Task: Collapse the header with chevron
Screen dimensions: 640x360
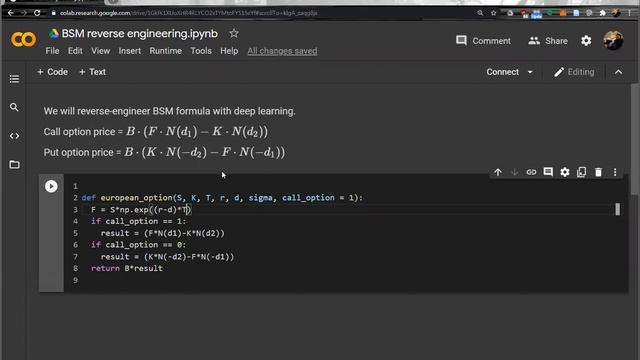Action: coord(618,72)
